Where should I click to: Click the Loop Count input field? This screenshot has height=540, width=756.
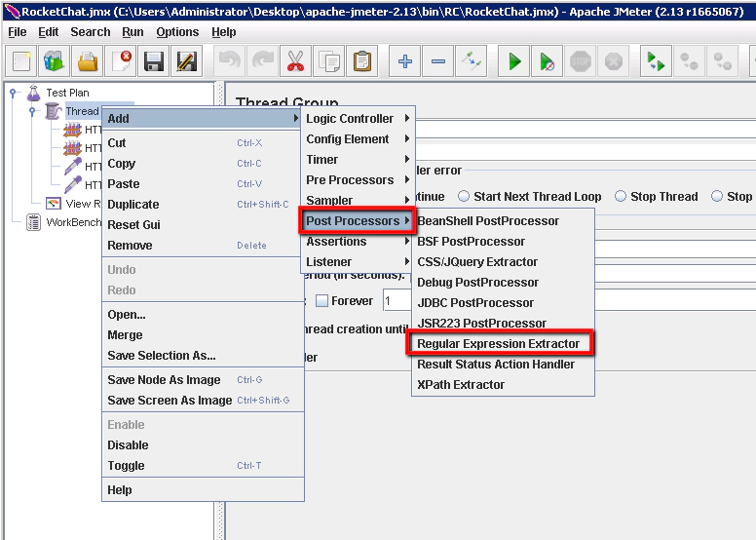point(397,301)
